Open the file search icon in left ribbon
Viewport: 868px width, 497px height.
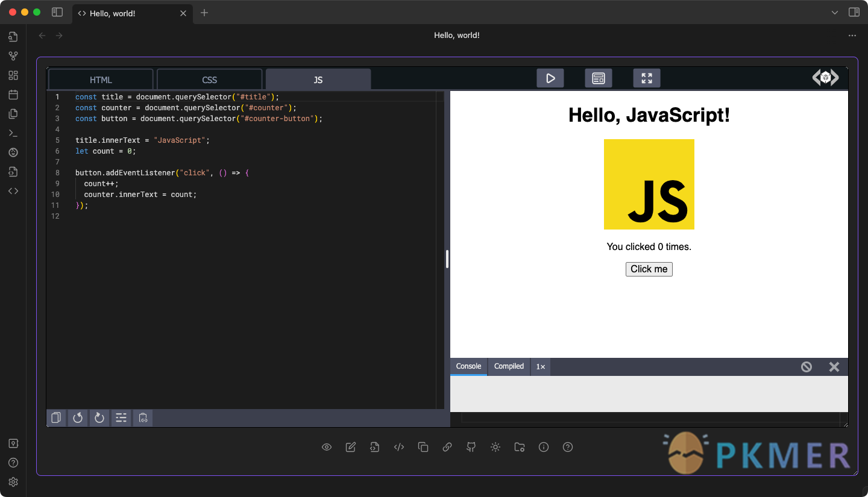tap(13, 37)
